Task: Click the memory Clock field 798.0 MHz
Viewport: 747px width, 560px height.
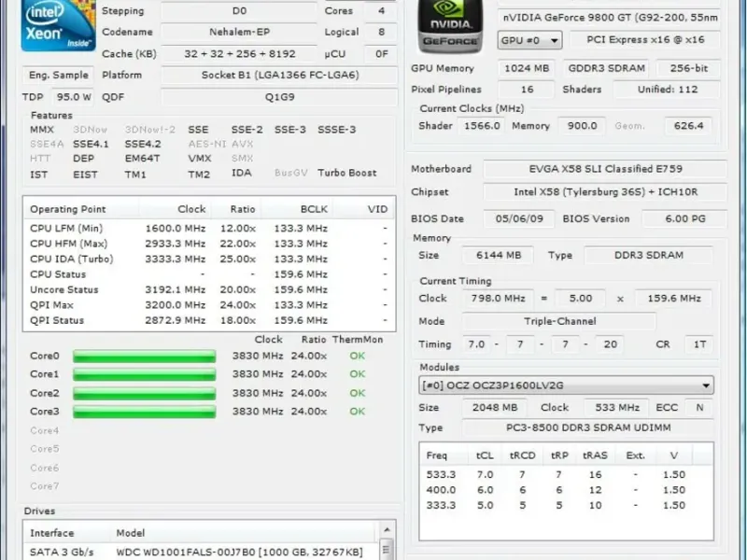Action: click(x=498, y=299)
